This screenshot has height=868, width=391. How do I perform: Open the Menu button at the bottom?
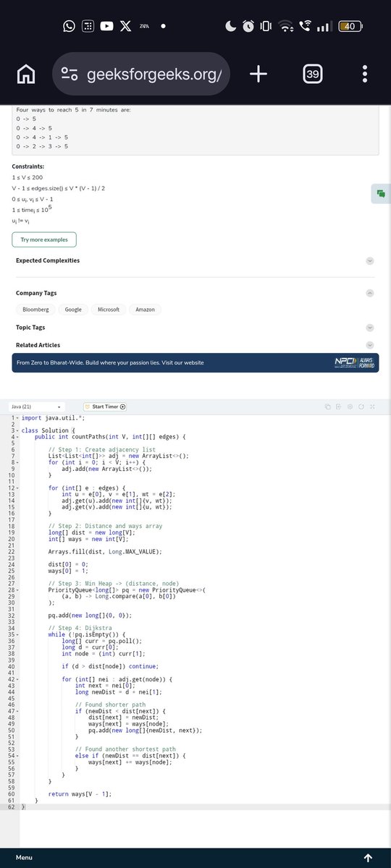24,857
